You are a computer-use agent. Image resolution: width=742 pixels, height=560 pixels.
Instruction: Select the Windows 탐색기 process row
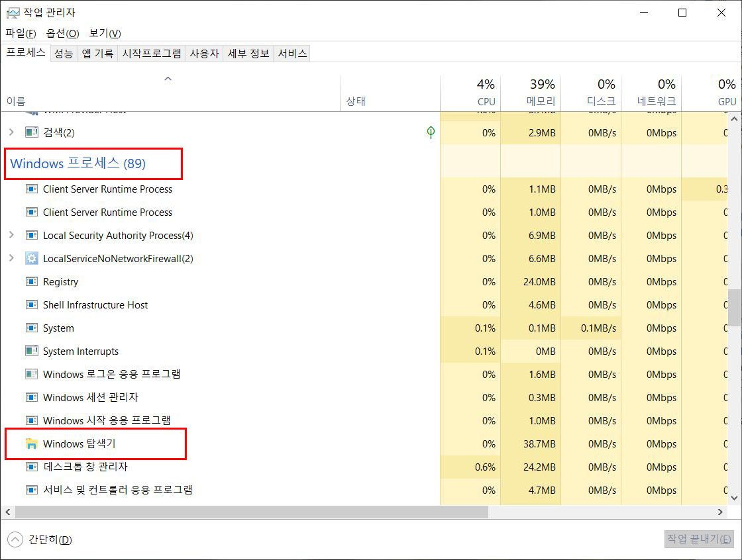(x=364, y=443)
